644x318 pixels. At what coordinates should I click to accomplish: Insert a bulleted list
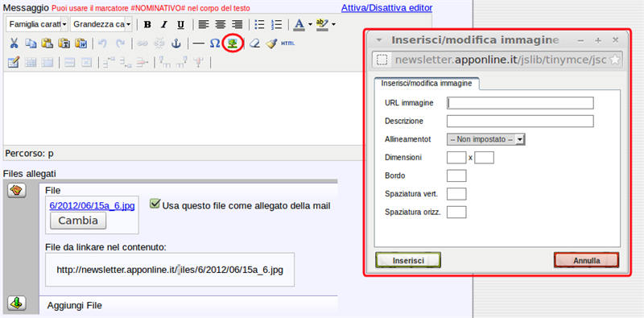click(x=259, y=25)
